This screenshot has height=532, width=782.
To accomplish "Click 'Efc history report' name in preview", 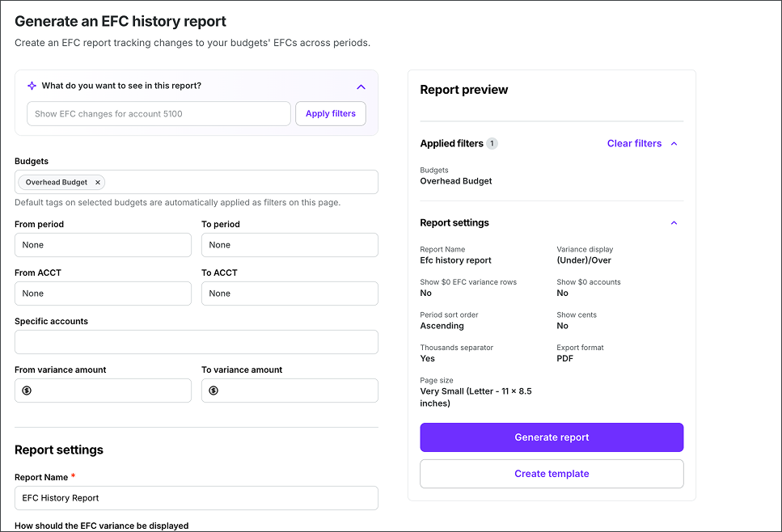I will [455, 260].
